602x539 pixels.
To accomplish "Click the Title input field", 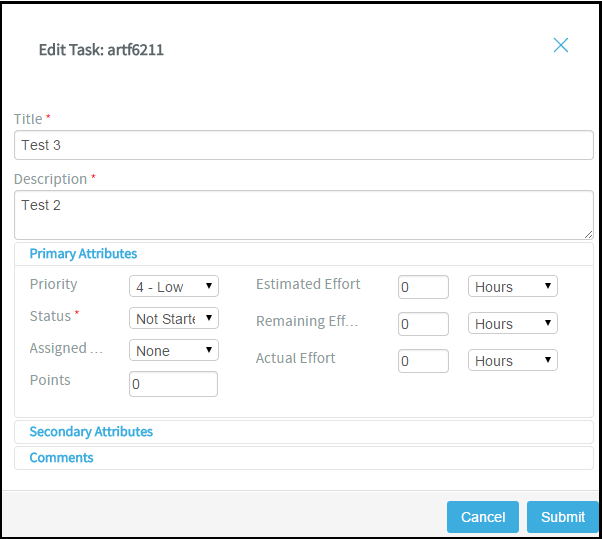I will (x=304, y=145).
